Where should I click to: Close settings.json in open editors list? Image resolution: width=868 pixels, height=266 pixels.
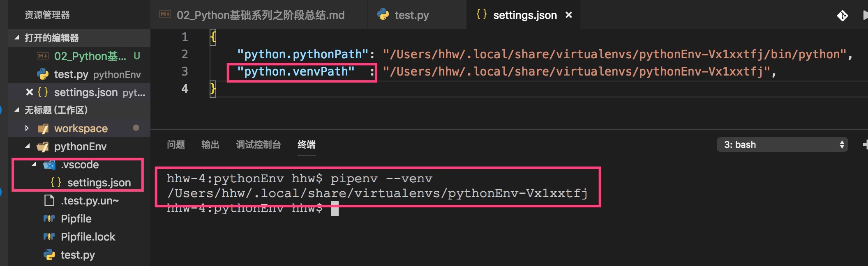click(29, 92)
